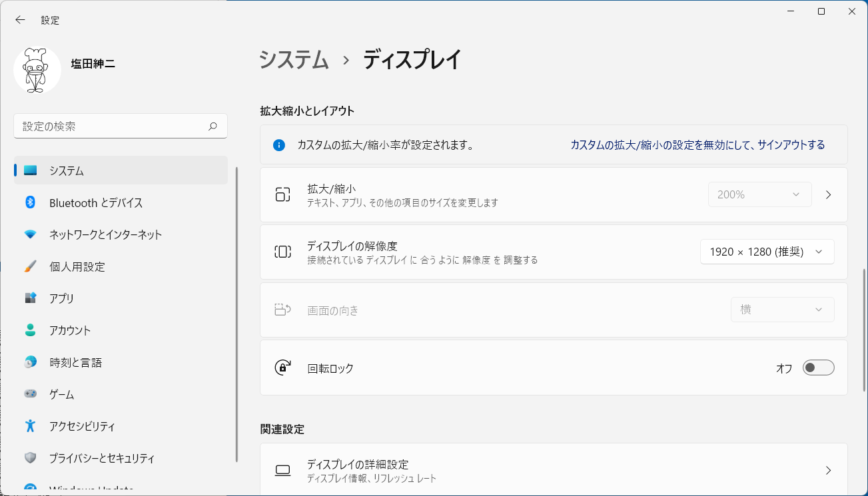This screenshot has width=868, height=496.
Task: Click the 回転ロック label text
Action: point(330,368)
